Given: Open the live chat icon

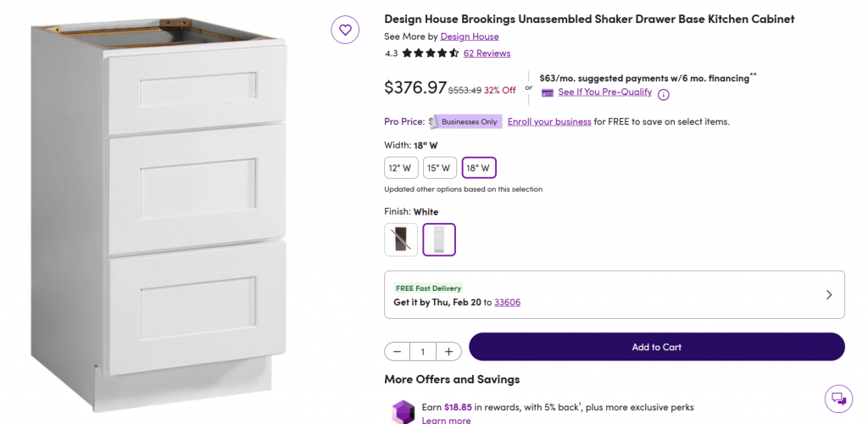Looking at the screenshot, I should (838, 399).
